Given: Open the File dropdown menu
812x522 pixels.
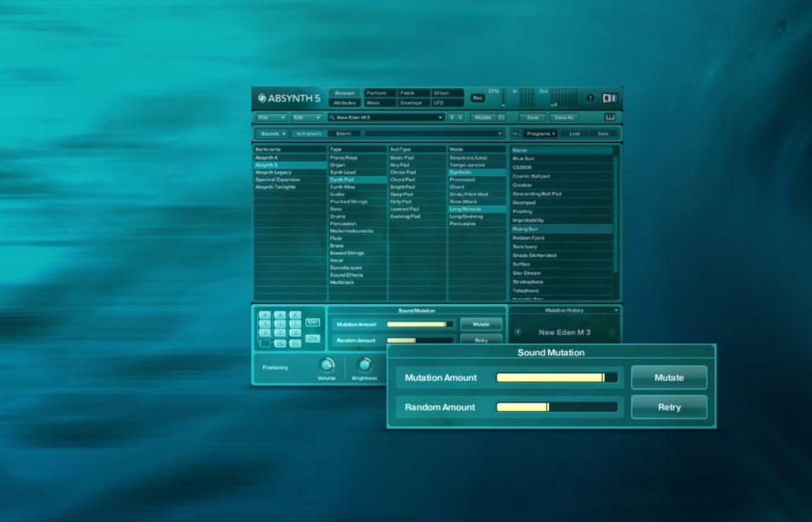Looking at the screenshot, I should coord(272,118).
